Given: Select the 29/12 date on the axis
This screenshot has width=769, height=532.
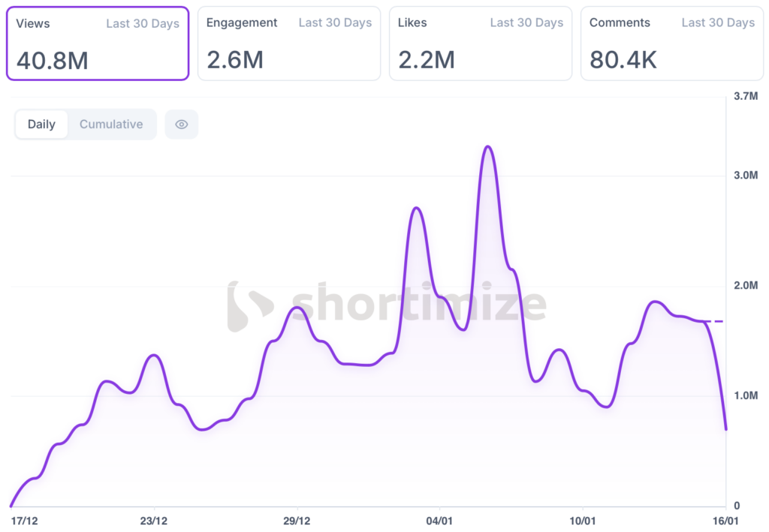Looking at the screenshot, I should [297, 520].
